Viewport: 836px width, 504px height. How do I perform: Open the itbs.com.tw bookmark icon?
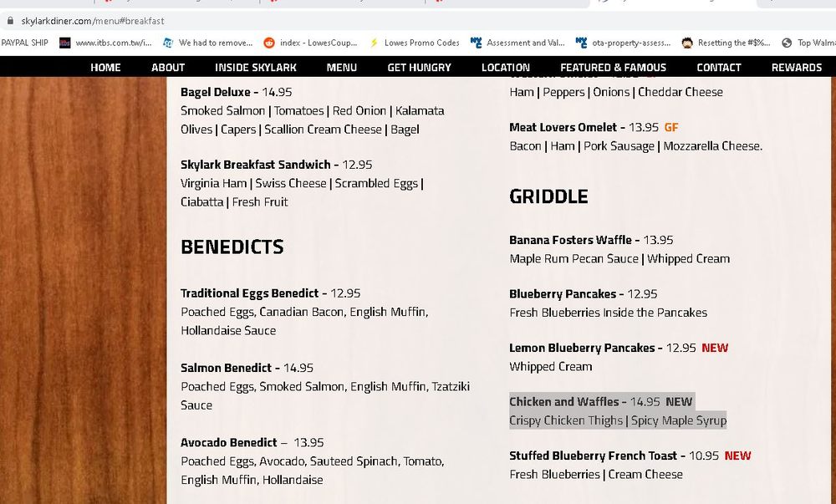(x=65, y=43)
